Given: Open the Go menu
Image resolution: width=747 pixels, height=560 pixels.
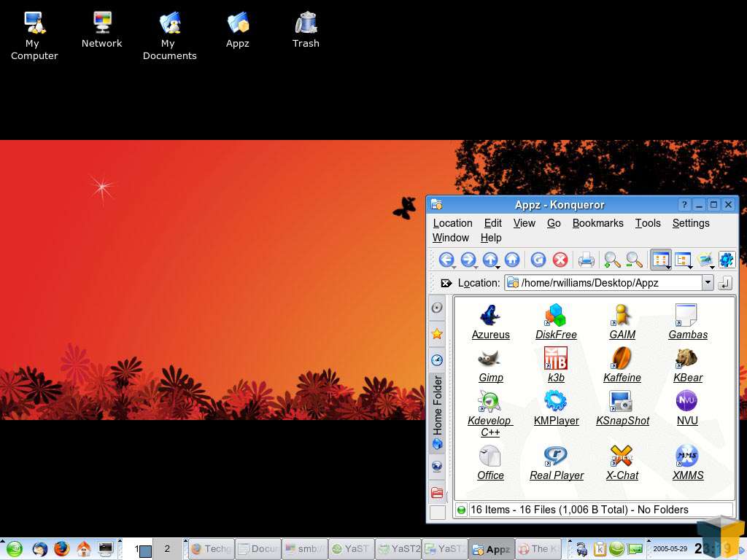Looking at the screenshot, I should [554, 223].
